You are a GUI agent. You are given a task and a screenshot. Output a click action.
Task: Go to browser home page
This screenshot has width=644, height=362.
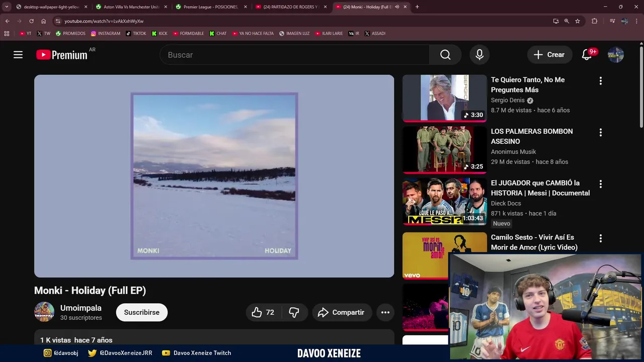43,21
